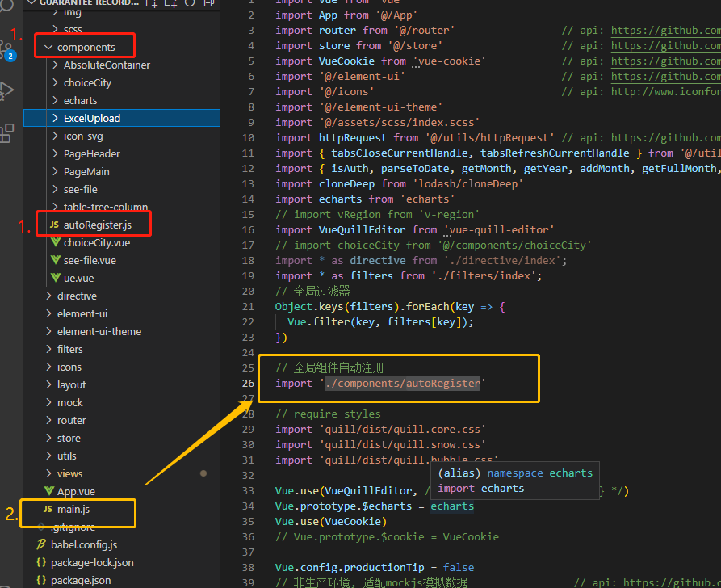
Task: Expand the element-ui folder chevron
Action: pyautogui.click(x=48, y=313)
